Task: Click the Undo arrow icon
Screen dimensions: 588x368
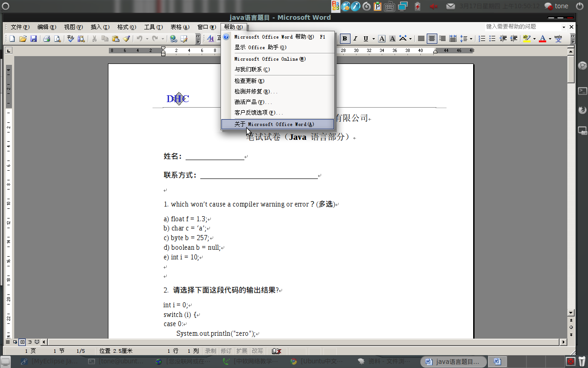Action: (x=139, y=39)
